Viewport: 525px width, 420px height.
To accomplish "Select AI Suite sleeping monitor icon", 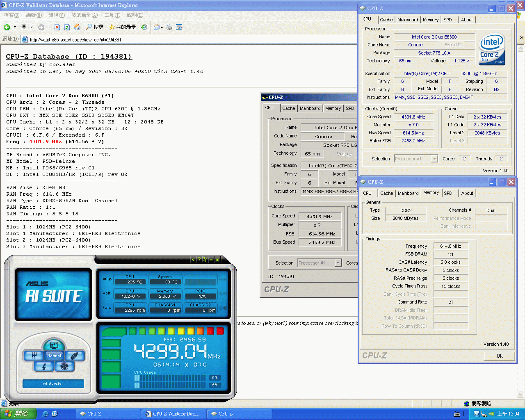I will [x=54, y=345].
